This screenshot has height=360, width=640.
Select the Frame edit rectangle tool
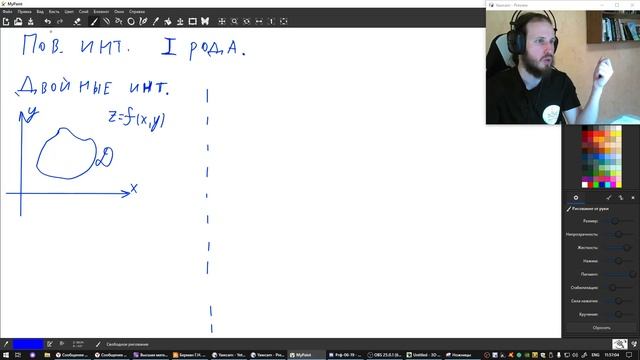(x=192, y=22)
